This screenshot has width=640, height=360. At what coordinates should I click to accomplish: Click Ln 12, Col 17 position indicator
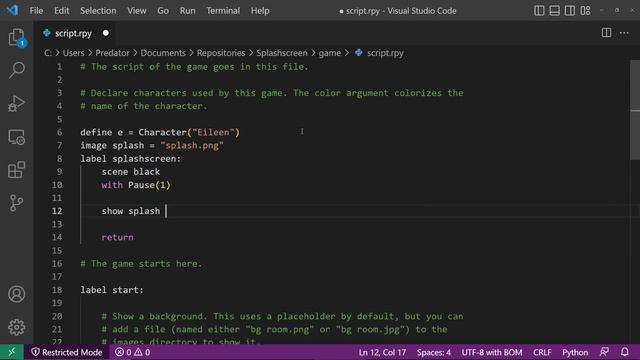(x=382, y=352)
